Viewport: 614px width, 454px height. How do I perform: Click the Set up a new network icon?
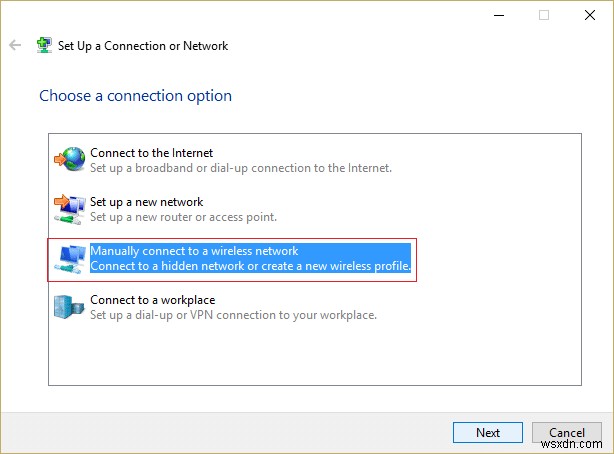70,209
